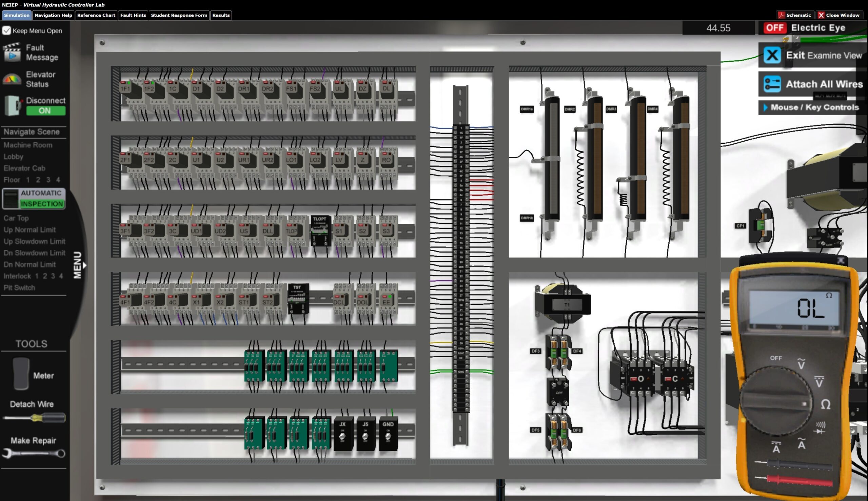The image size is (868, 501).
Task: Open the Reference Chart
Action: pyautogui.click(x=96, y=15)
